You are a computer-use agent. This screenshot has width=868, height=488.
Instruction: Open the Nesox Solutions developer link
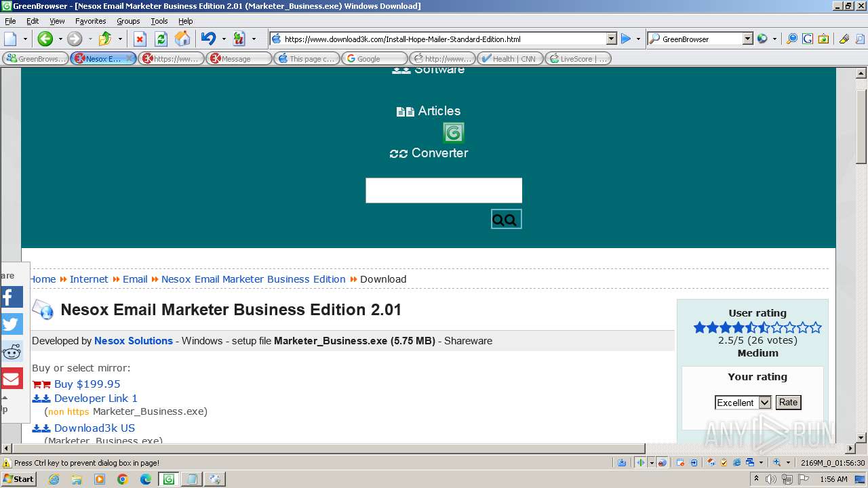[x=134, y=341]
